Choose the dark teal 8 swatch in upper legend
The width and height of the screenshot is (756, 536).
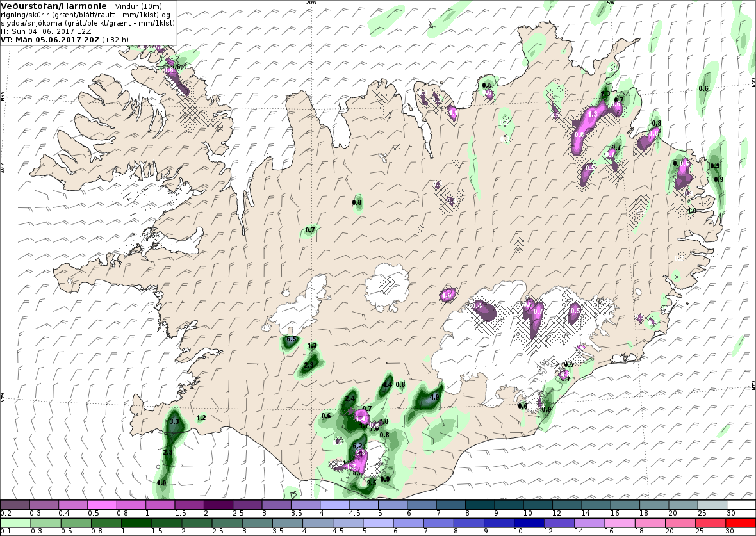click(x=481, y=505)
